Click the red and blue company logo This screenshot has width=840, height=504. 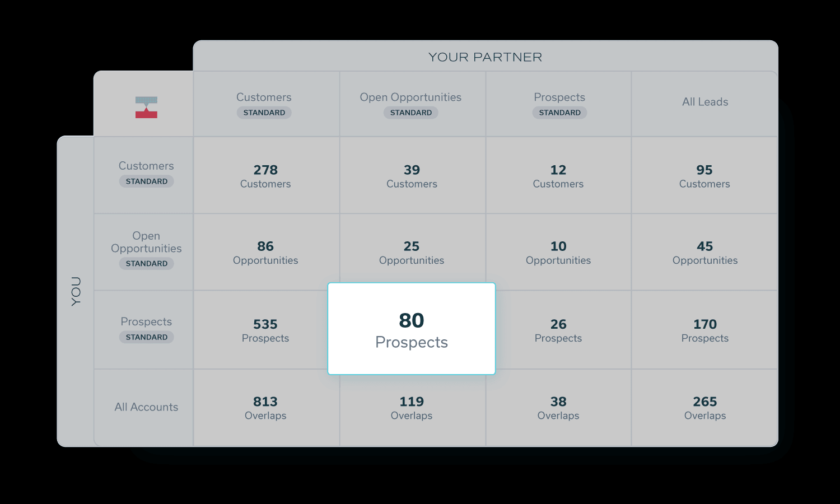point(146,107)
